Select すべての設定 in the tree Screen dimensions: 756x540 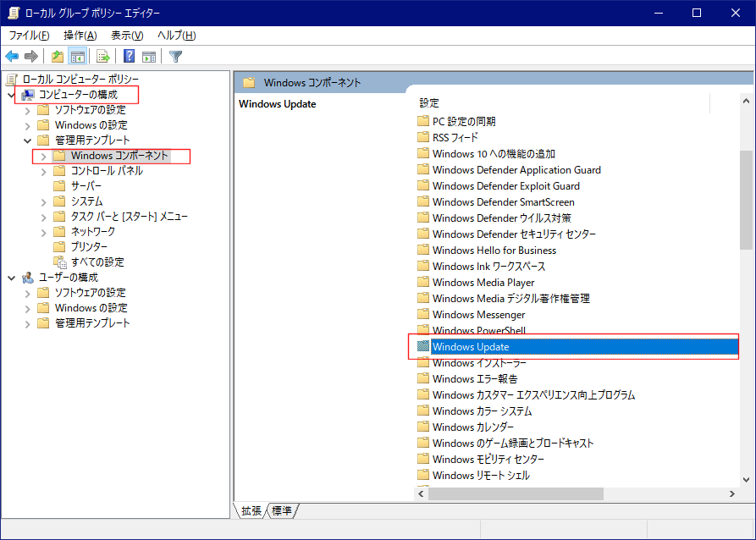click(97, 262)
